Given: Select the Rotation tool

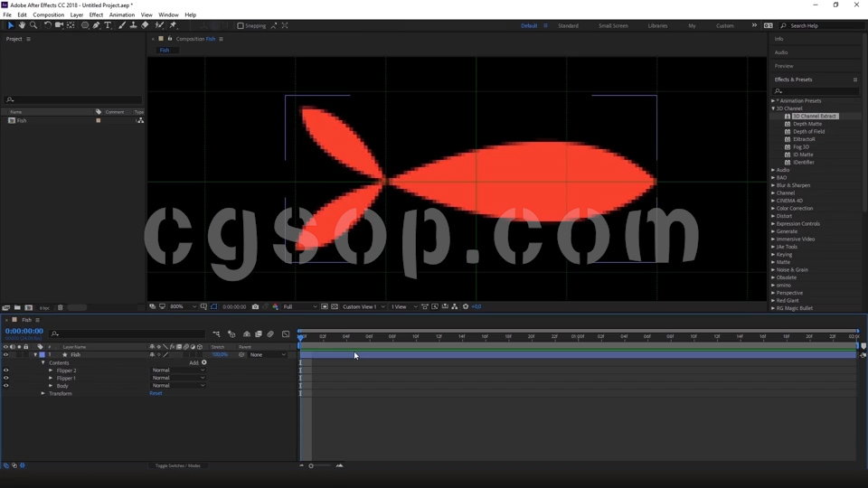Looking at the screenshot, I should (x=48, y=25).
